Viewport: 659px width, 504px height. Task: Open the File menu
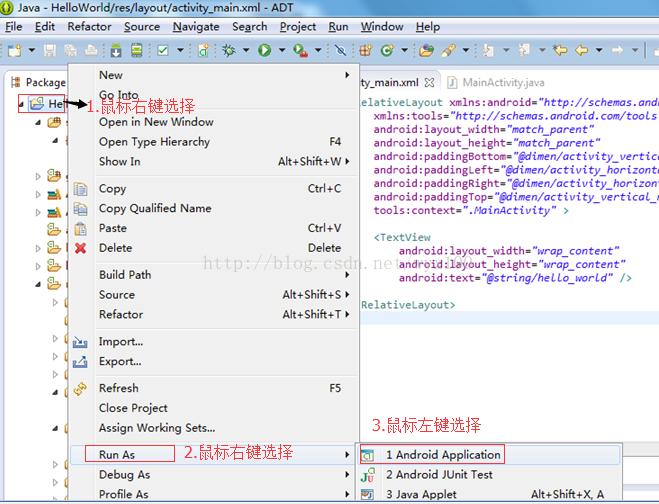click(x=13, y=27)
